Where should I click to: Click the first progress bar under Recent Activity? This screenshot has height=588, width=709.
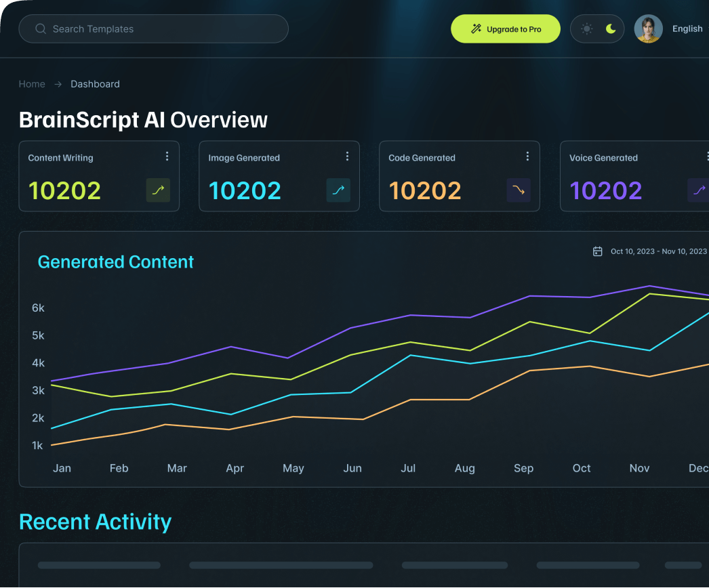[x=99, y=564]
